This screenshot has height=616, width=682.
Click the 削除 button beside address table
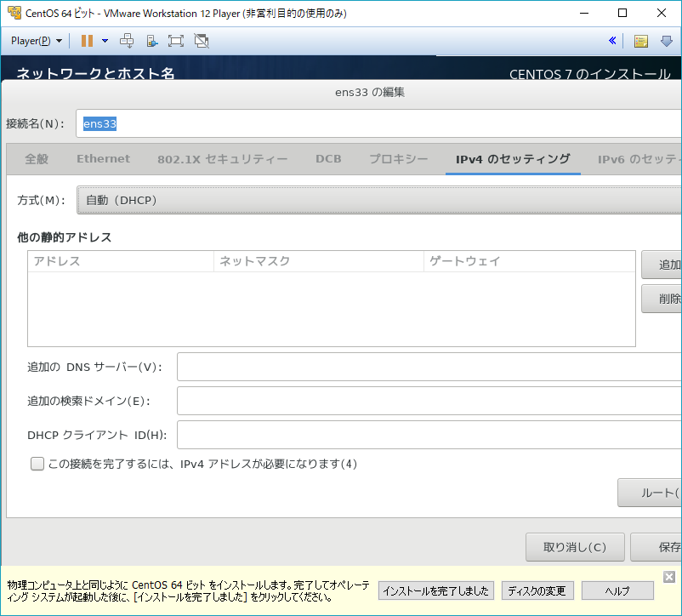point(662,299)
